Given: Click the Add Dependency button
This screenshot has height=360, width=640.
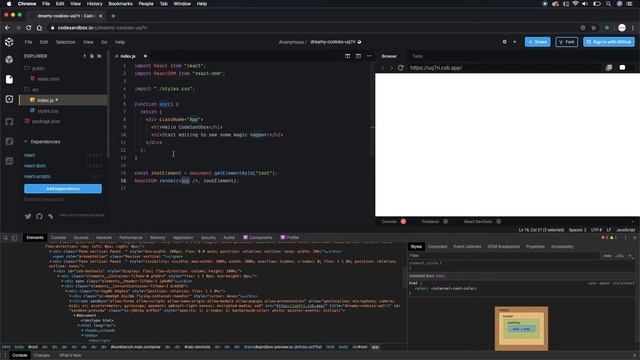Looking at the screenshot, I should click(63, 189).
